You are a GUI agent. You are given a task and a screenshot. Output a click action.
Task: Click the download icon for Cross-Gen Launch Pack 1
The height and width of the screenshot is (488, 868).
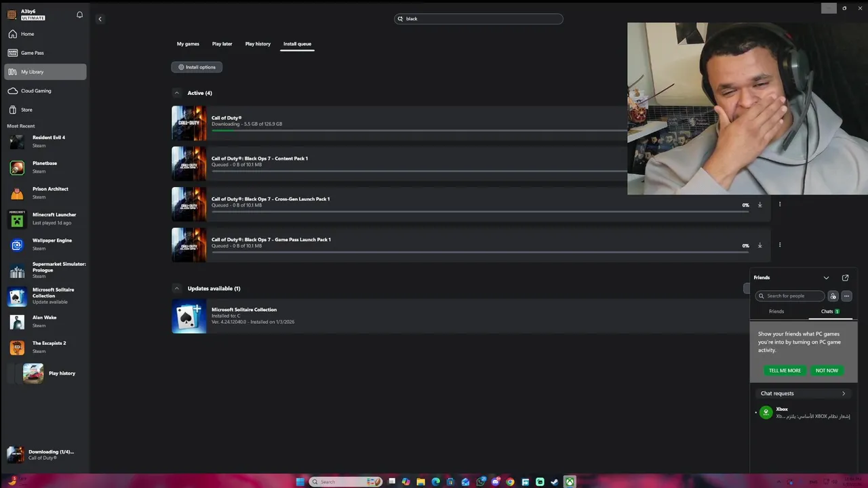click(759, 205)
